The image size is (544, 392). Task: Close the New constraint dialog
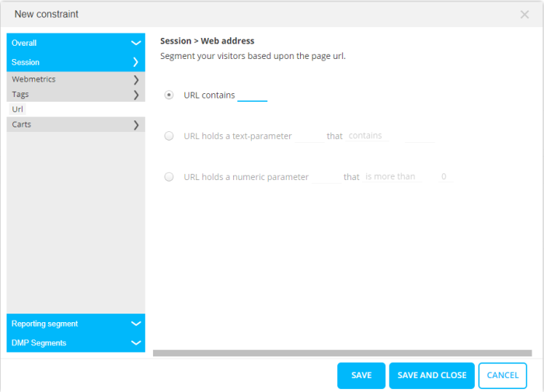525,15
